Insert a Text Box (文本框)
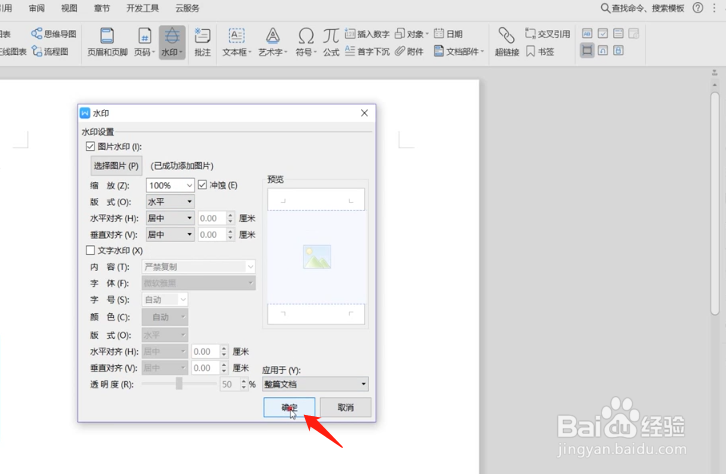This screenshot has height=474, width=726. 237,42
